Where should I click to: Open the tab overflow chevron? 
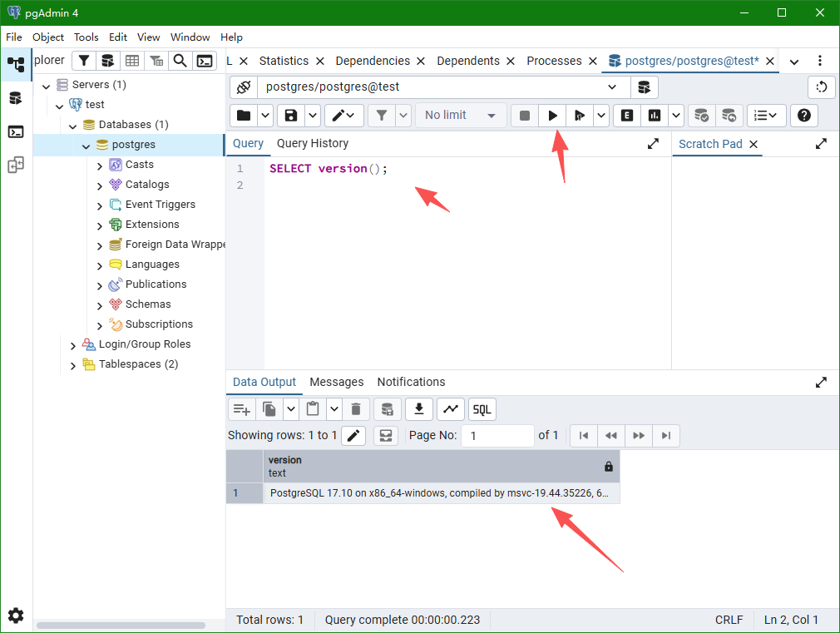[794, 62]
